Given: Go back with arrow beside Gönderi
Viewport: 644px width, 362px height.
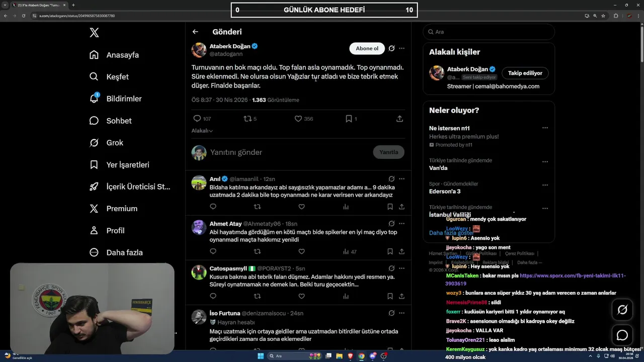Looking at the screenshot, I should [195, 32].
